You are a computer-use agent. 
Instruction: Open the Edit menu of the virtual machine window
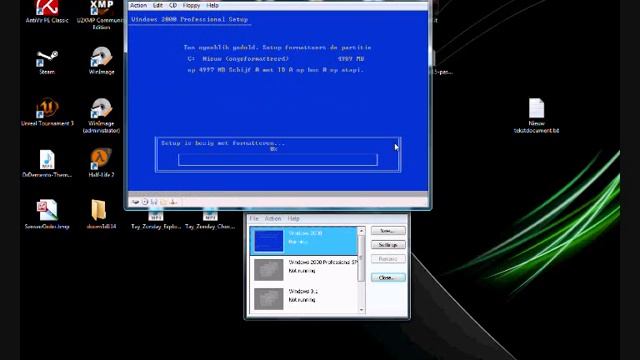point(158,5)
